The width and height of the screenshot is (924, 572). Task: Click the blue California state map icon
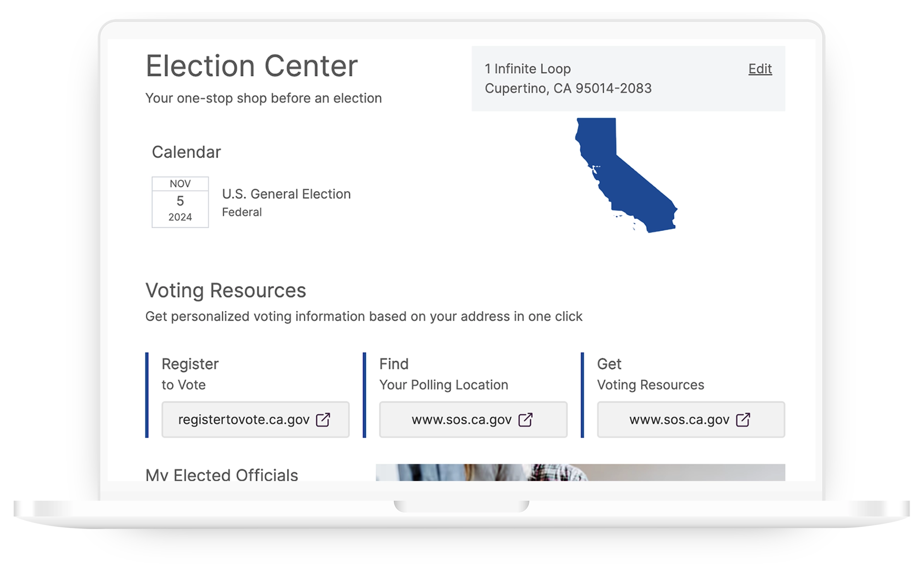[x=626, y=175]
